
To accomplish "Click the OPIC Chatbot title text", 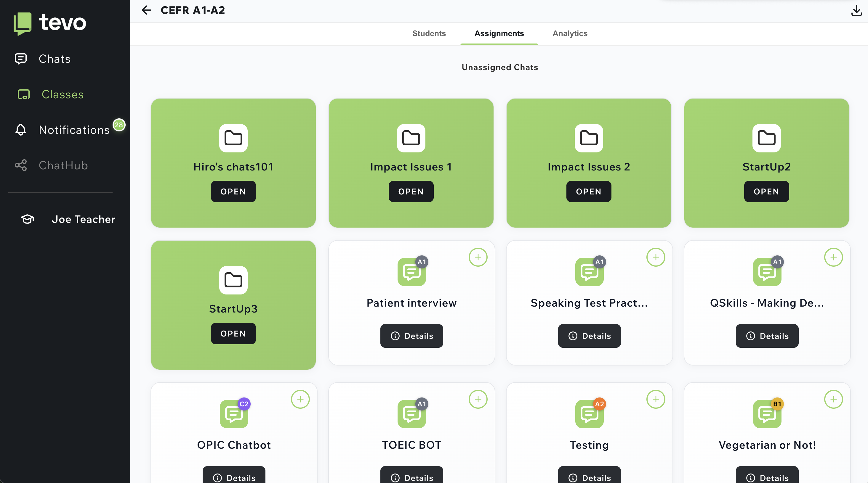I will tap(234, 445).
